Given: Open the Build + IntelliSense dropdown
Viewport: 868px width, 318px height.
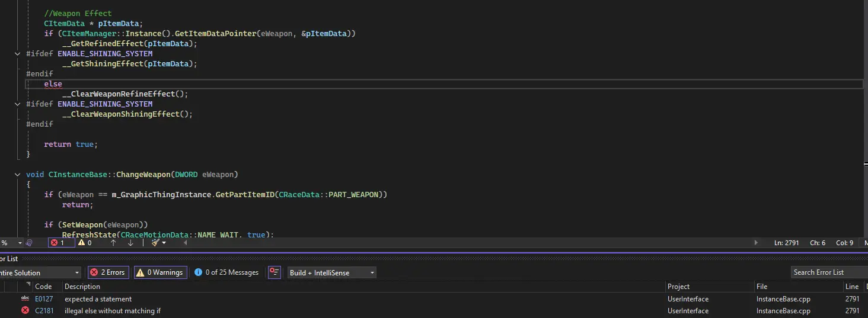Looking at the screenshot, I should click(x=331, y=272).
